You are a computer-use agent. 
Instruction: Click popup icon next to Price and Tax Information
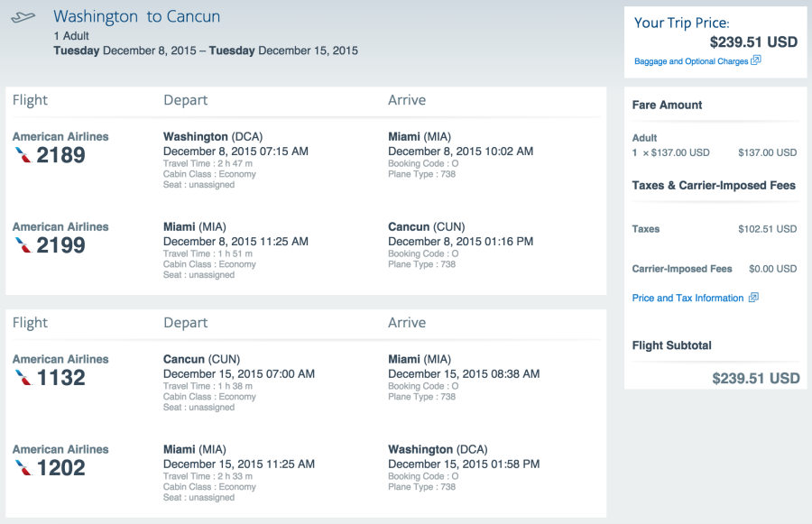(753, 298)
